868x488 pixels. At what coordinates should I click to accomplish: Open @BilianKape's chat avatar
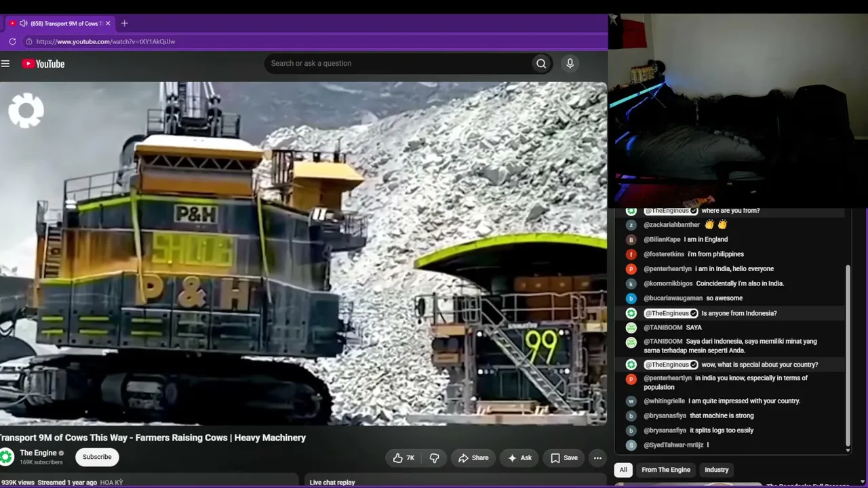[631, 240]
